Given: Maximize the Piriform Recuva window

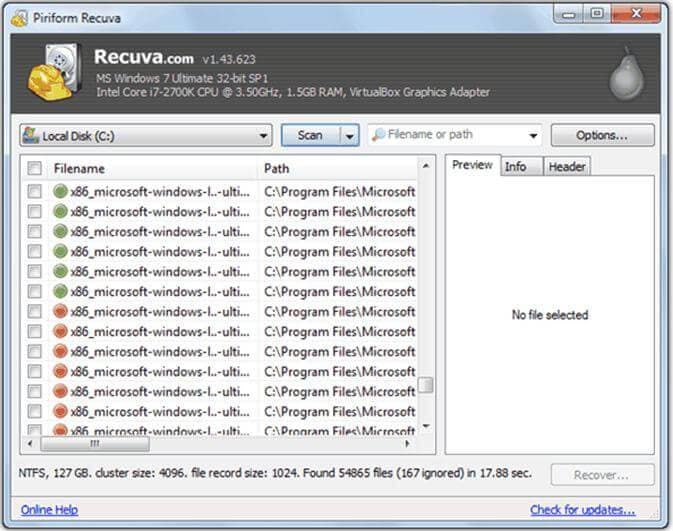Looking at the screenshot, I should pyautogui.click(x=597, y=15).
